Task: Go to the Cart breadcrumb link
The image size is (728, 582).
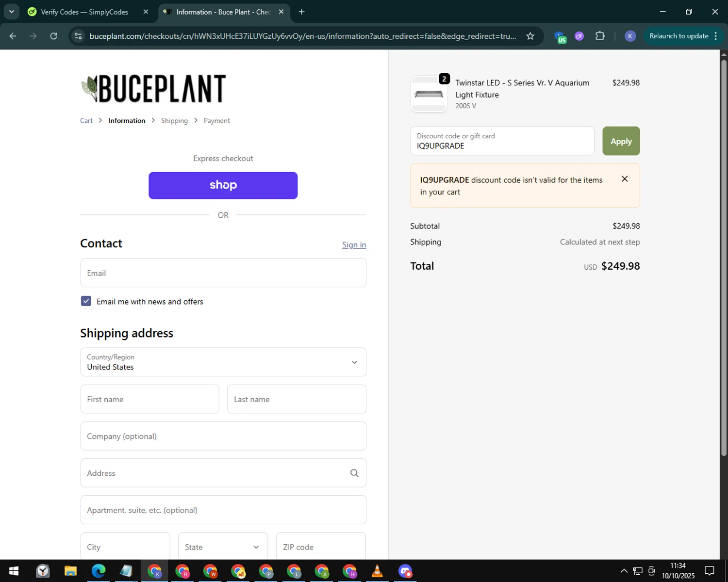Action: (86, 121)
